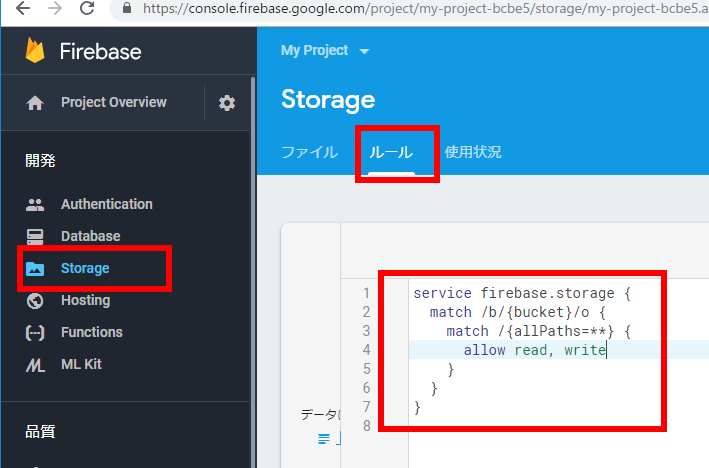Click the Firebase flame logo

click(35, 50)
